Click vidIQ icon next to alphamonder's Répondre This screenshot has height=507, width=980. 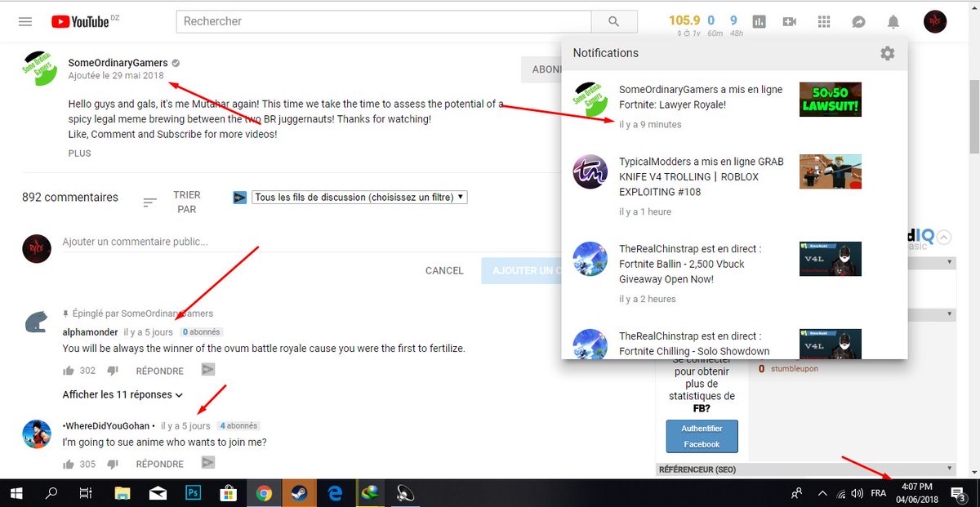[208, 370]
